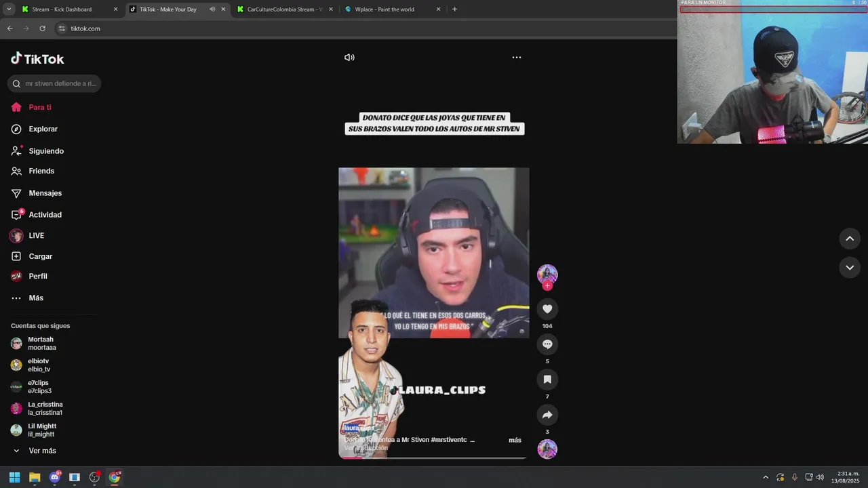
Task: Open the Windows Start menu
Action: [14, 477]
